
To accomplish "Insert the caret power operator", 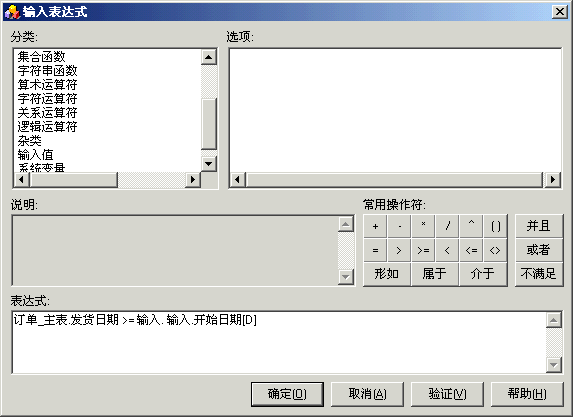I will 471,226.
